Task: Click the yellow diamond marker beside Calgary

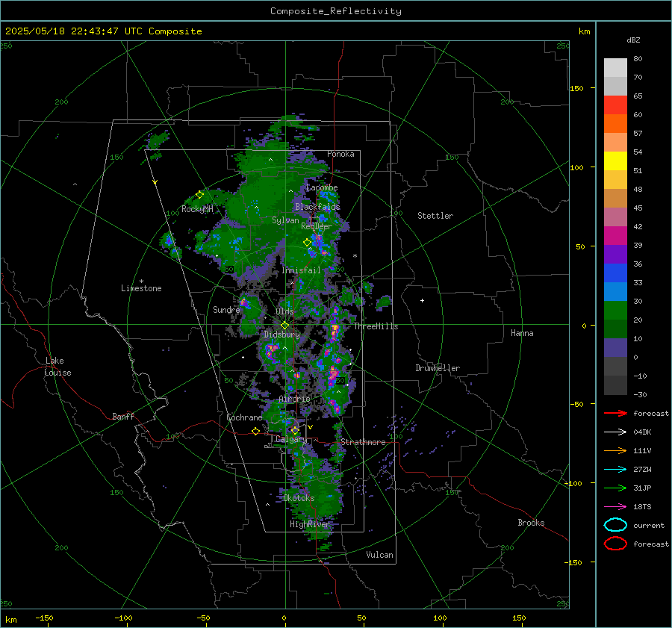Action: 295,430
